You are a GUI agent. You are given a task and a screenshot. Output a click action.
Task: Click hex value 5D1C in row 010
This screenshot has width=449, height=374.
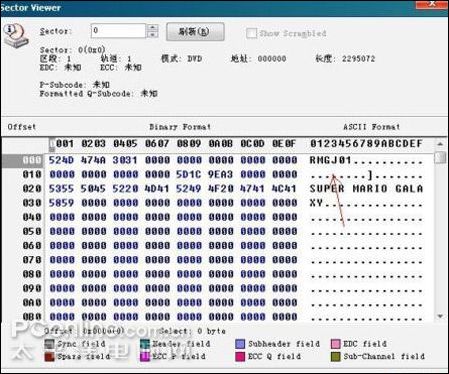(x=189, y=174)
